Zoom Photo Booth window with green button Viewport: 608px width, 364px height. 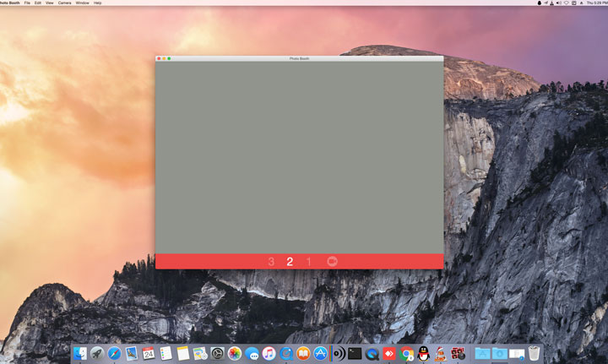(x=169, y=58)
